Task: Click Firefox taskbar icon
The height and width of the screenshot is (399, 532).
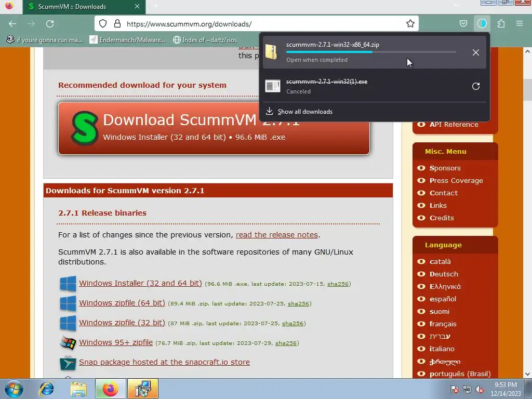Action: pos(110,389)
